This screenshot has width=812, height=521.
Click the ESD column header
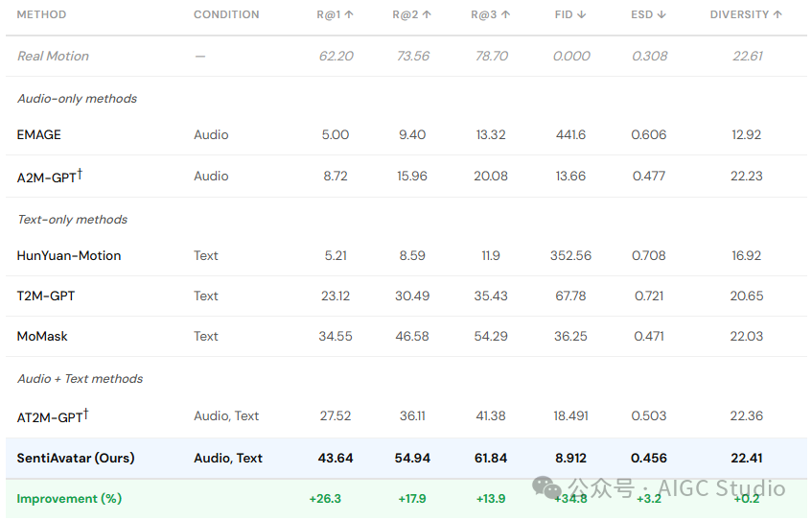point(648,14)
